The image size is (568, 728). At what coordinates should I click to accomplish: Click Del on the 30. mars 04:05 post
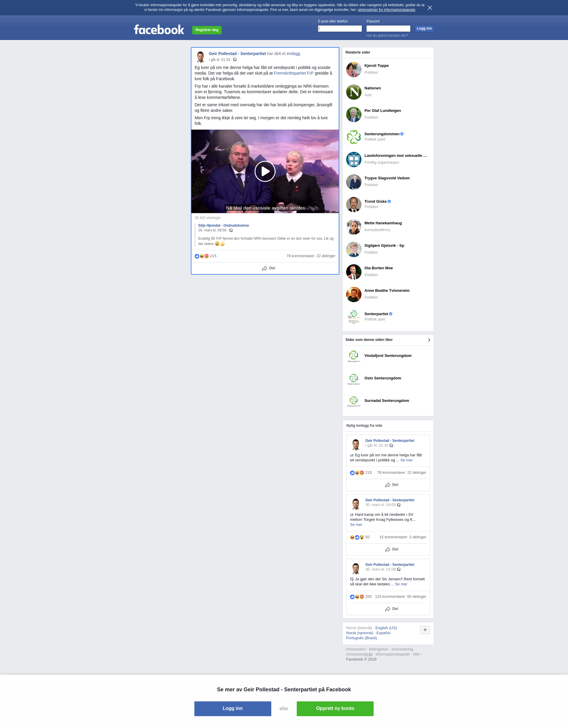[391, 549]
